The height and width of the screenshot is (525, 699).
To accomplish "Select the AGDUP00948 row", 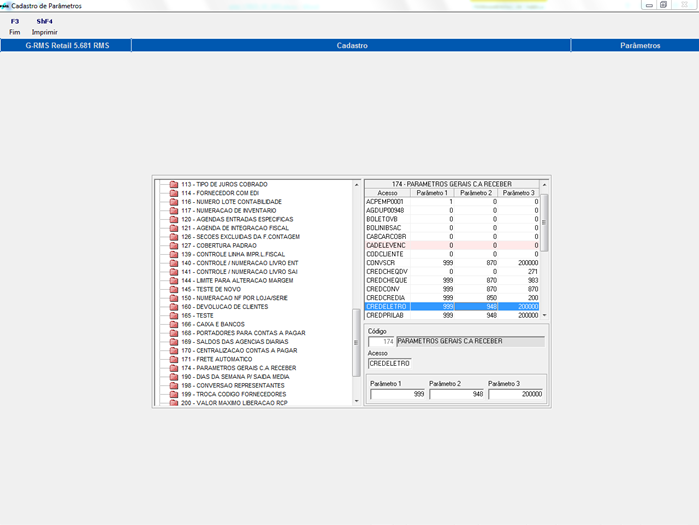I will tap(452, 210).
